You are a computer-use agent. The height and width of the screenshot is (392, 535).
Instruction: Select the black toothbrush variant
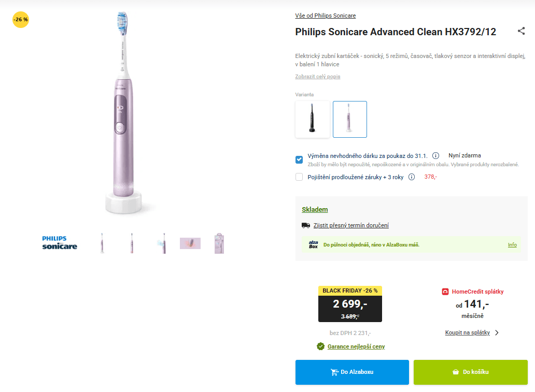pyautogui.click(x=312, y=119)
